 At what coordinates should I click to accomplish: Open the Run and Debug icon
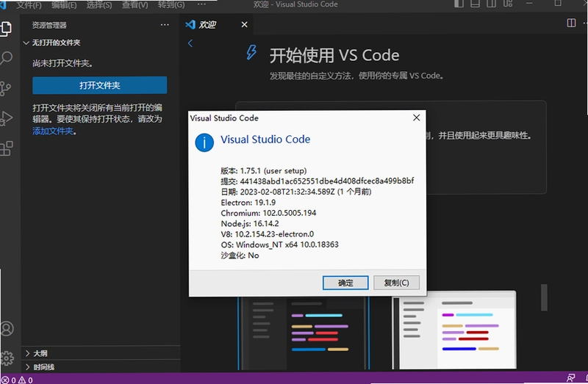(6, 118)
